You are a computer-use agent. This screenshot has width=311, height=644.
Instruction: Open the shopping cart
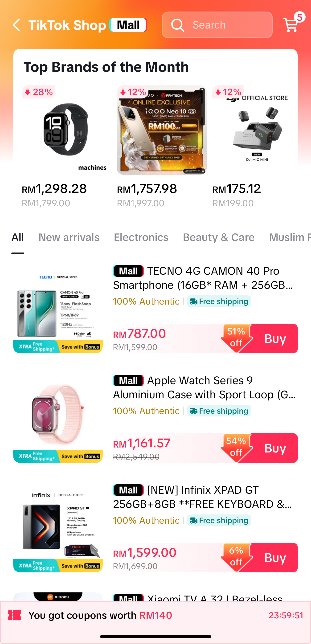(x=291, y=25)
